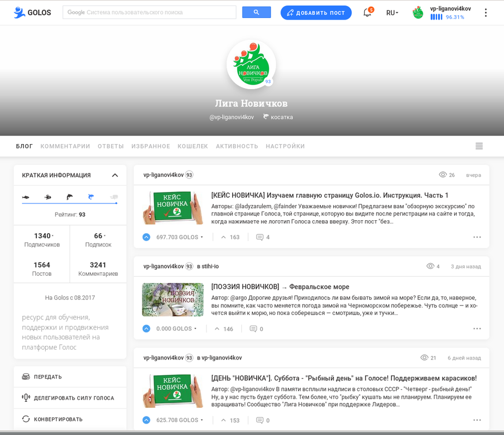Show voters list 163 on first post
The height and width of the screenshot is (435, 504).
(235, 237)
